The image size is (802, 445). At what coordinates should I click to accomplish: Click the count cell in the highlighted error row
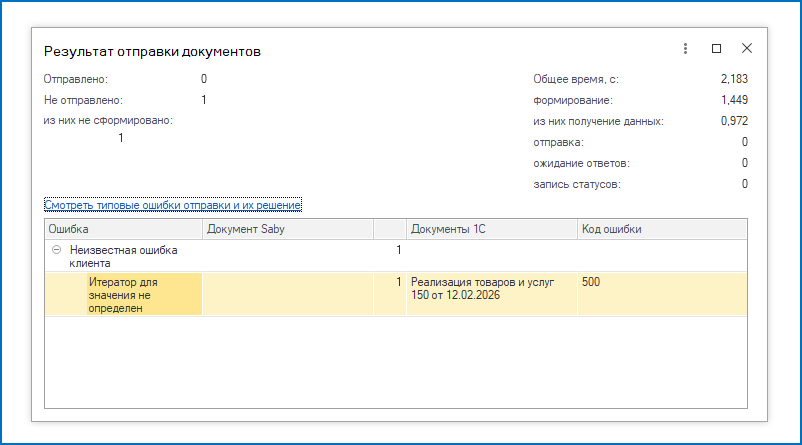[x=389, y=283]
